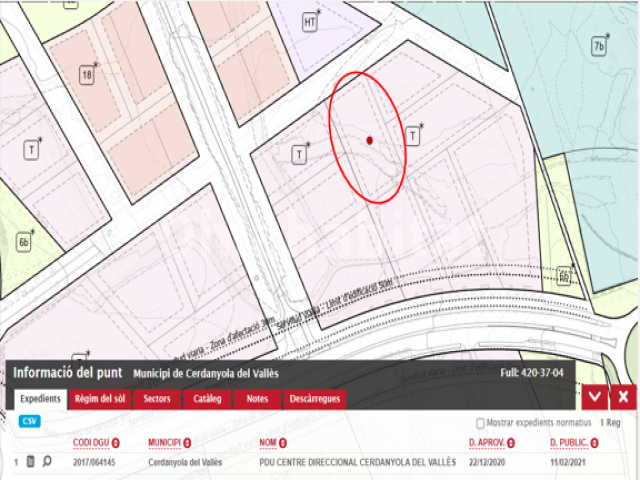The width and height of the screenshot is (640, 480).
Task: Open the document icon for expedient row 1
Action: pyautogui.click(x=30, y=462)
